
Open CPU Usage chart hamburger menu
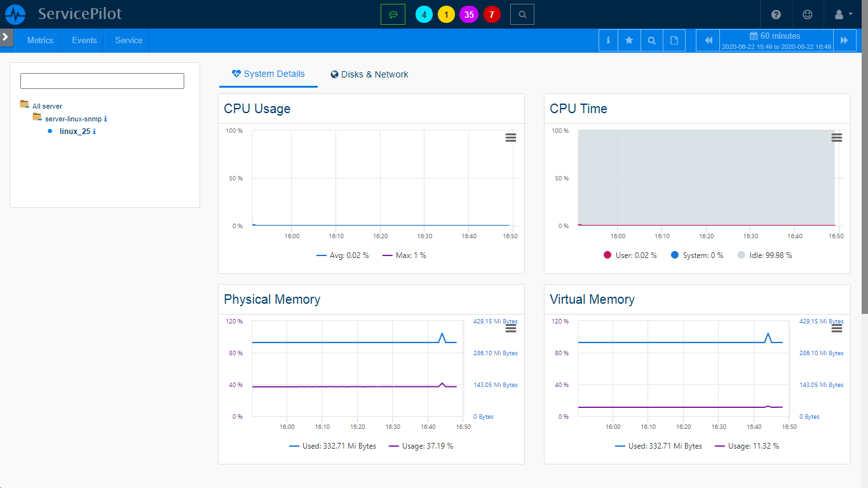[x=510, y=138]
